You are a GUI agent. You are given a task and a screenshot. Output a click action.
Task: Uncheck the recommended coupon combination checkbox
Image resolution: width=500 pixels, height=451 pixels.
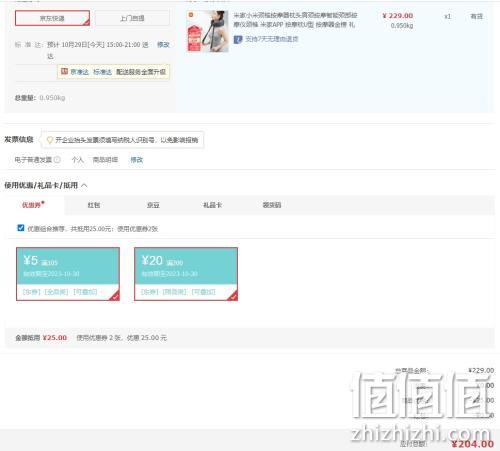click(21, 228)
